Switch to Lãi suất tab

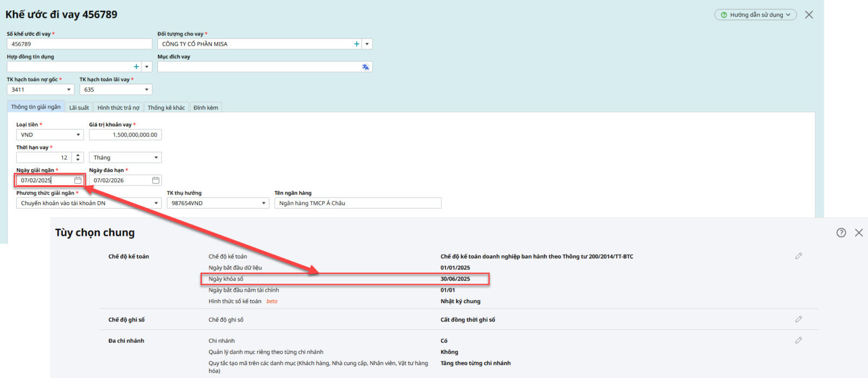tap(79, 107)
